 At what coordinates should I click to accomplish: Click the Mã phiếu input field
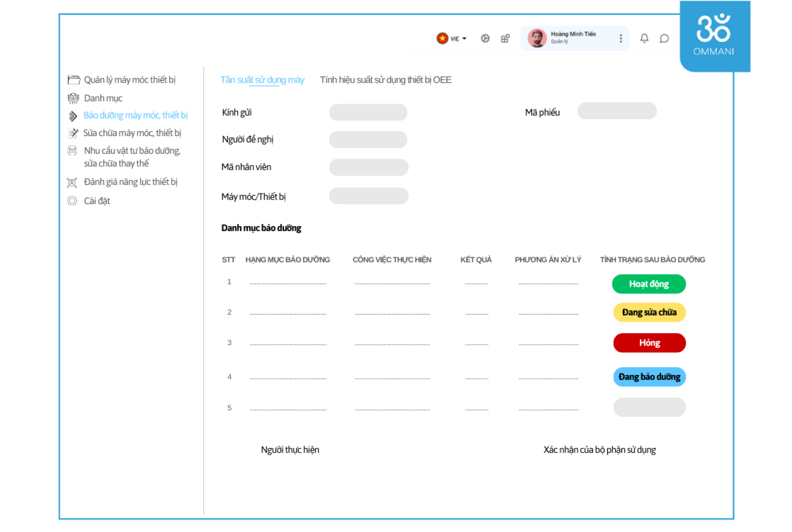click(x=616, y=111)
